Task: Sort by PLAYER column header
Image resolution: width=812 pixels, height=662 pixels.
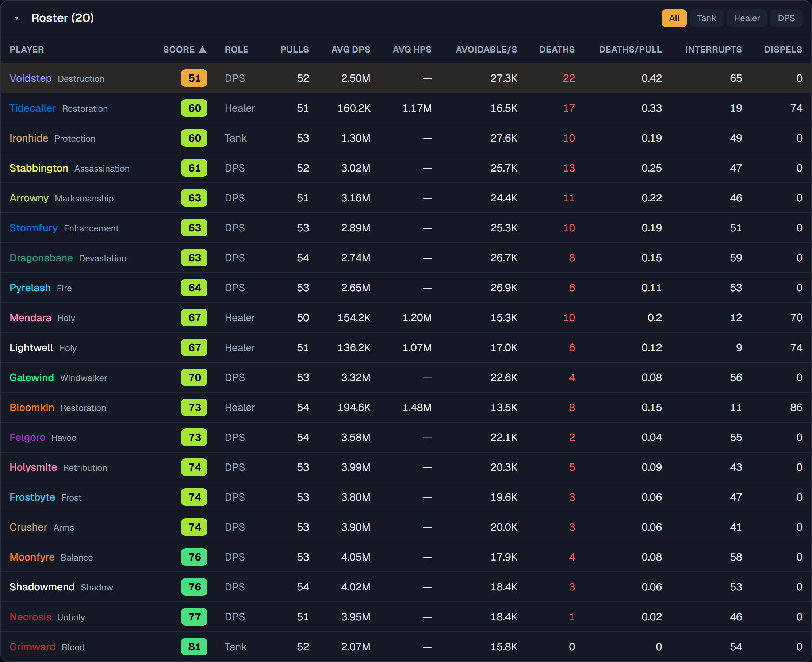Action: click(27, 50)
